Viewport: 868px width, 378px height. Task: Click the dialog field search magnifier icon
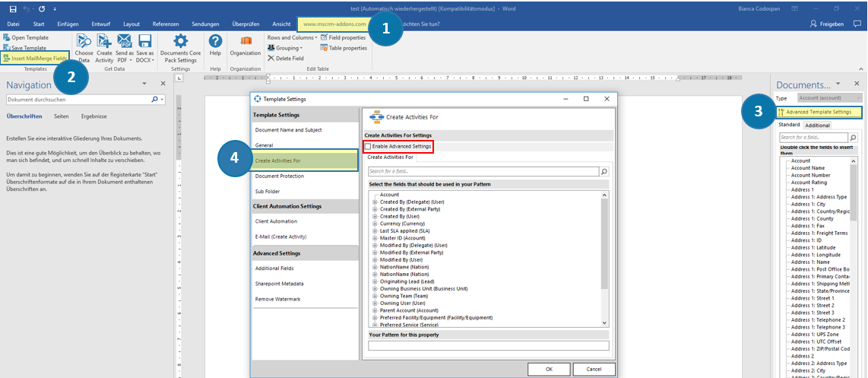click(x=604, y=172)
